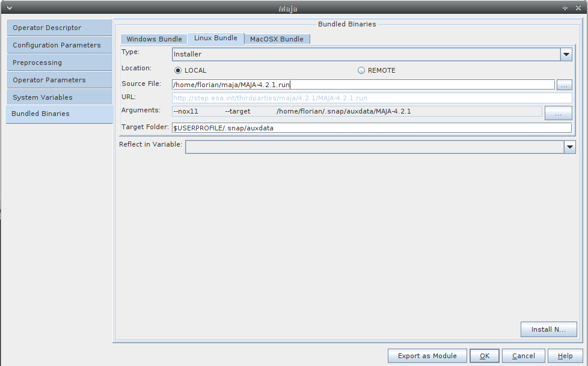Select the LOCAL location radio button
Viewport: 588px width, 366px height.
tap(178, 70)
